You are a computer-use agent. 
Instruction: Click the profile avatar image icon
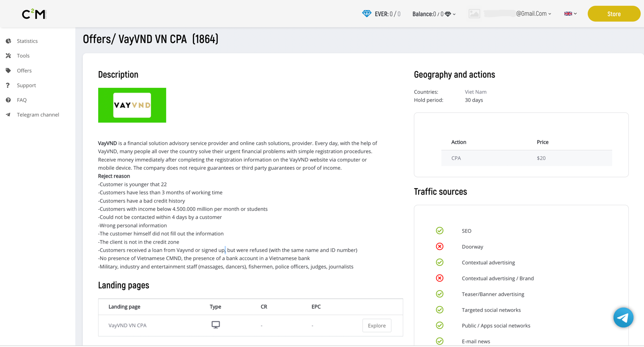click(474, 14)
